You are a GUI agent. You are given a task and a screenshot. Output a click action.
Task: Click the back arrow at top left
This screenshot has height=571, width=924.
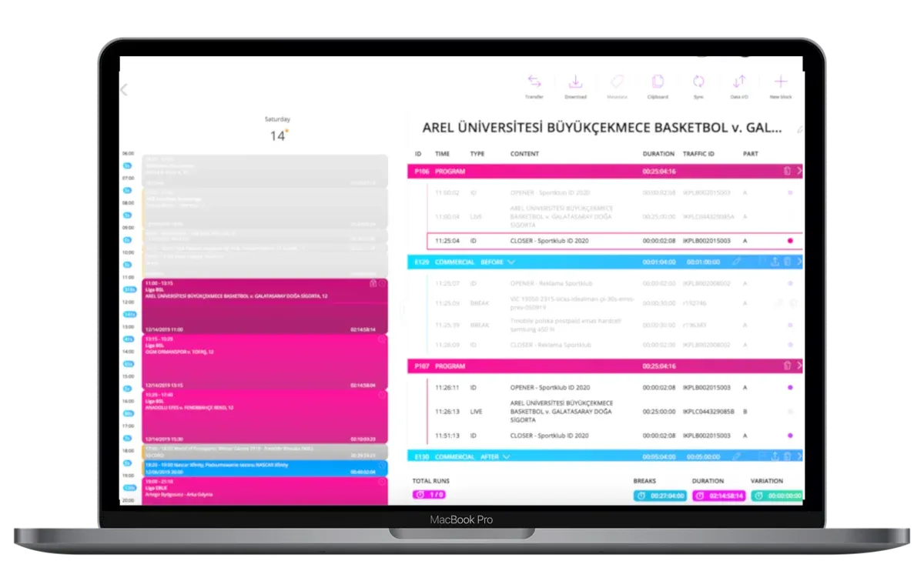point(124,89)
